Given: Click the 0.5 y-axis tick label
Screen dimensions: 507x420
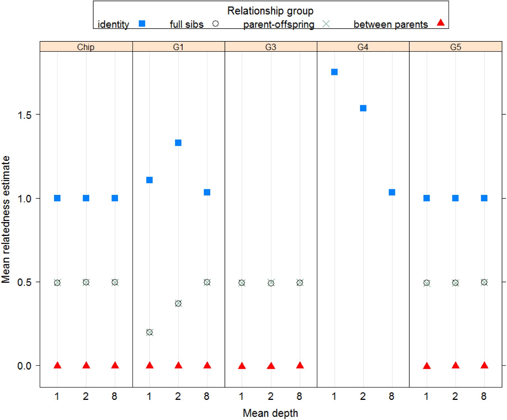Looking at the screenshot, I should [24, 282].
